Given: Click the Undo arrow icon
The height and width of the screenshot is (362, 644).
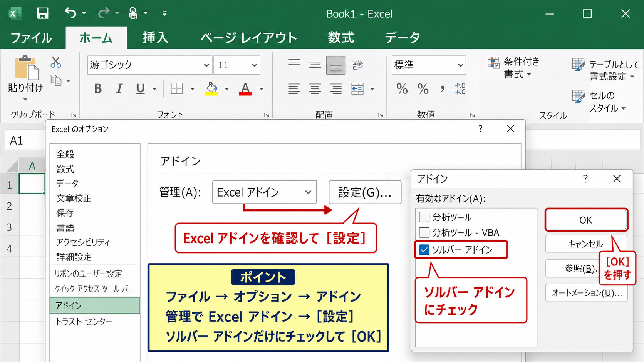Looking at the screenshot, I should click(70, 13).
